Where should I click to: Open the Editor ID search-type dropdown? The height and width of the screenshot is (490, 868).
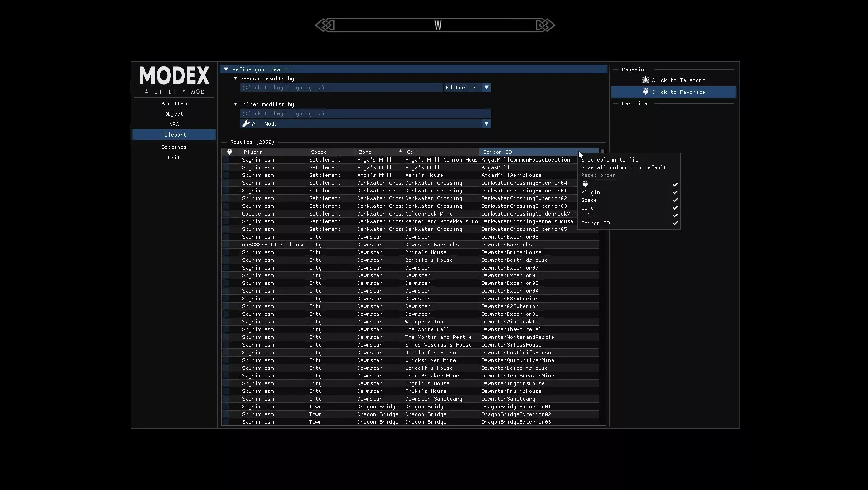pyautogui.click(x=467, y=88)
